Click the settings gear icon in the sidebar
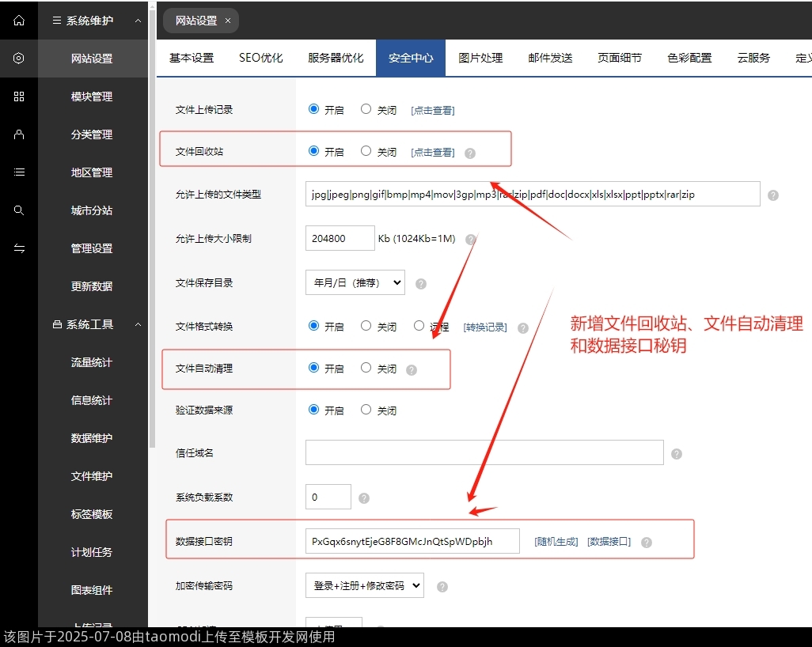The width and height of the screenshot is (812, 647). pyautogui.click(x=19, y=58)
